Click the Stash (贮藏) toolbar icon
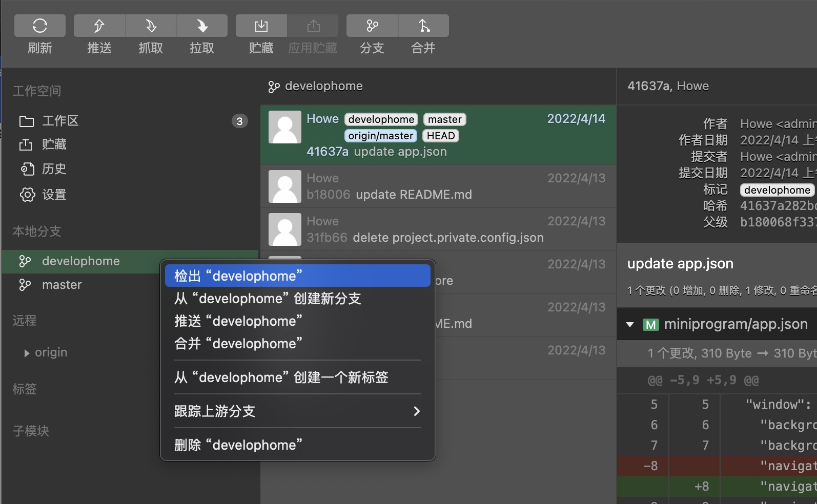The width and height of the screenshot is (817, 504). pos(261,26)
